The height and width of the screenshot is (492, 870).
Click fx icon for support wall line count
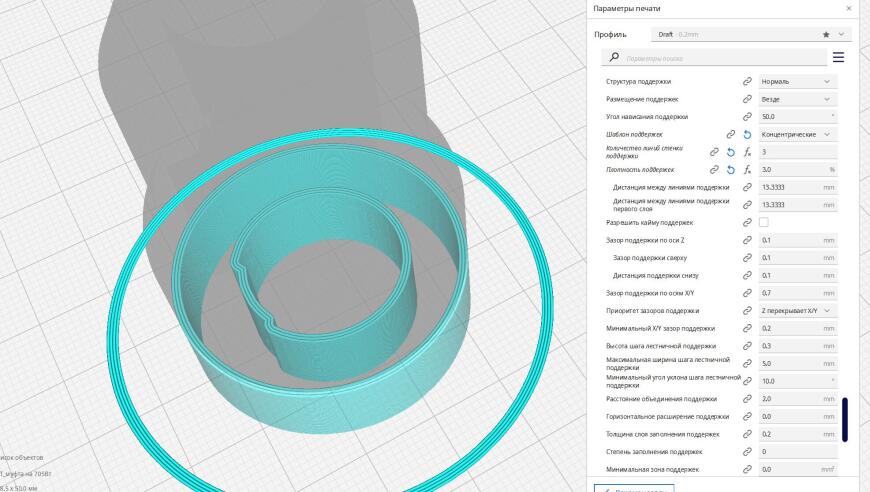point(746,152)
